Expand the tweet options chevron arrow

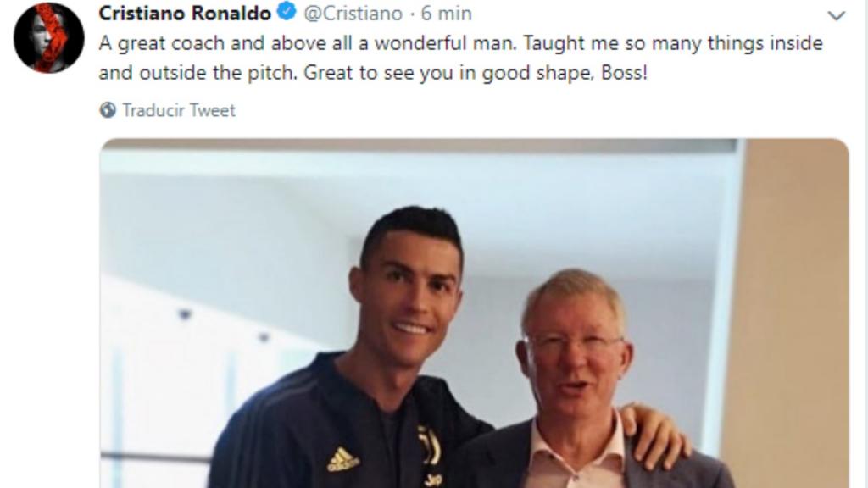pos(836,15)
